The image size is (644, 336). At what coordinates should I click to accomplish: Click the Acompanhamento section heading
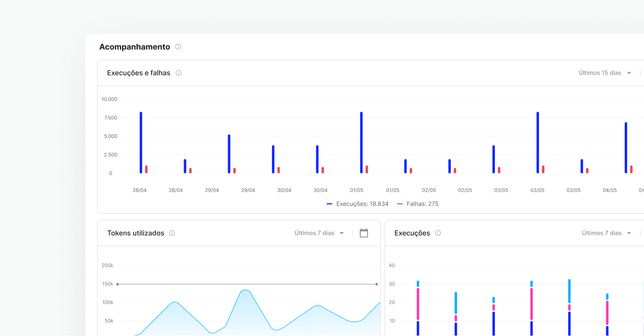point(135,47)
